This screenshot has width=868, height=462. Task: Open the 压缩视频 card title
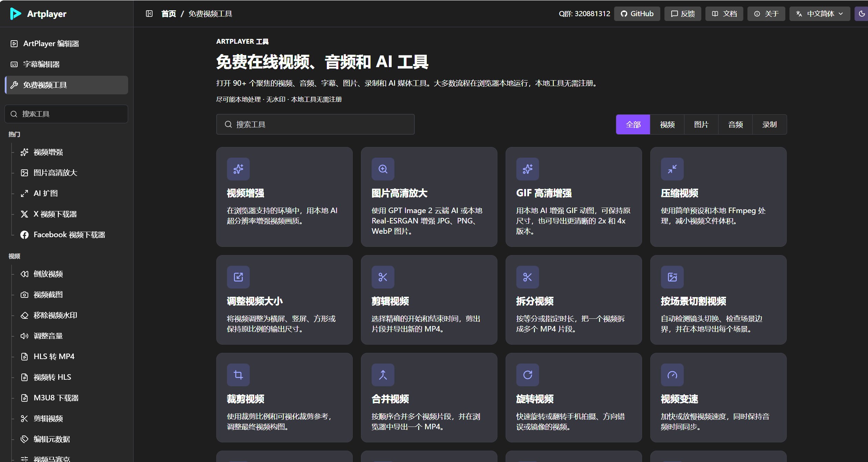[x=680, y=193]
